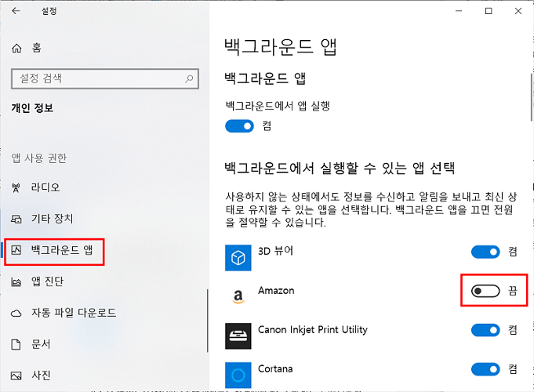Image resolution: width=534 pixels, height=392 pixels.
Task: Click the 3D 뷰어 app name
Action: click(275, 252)
